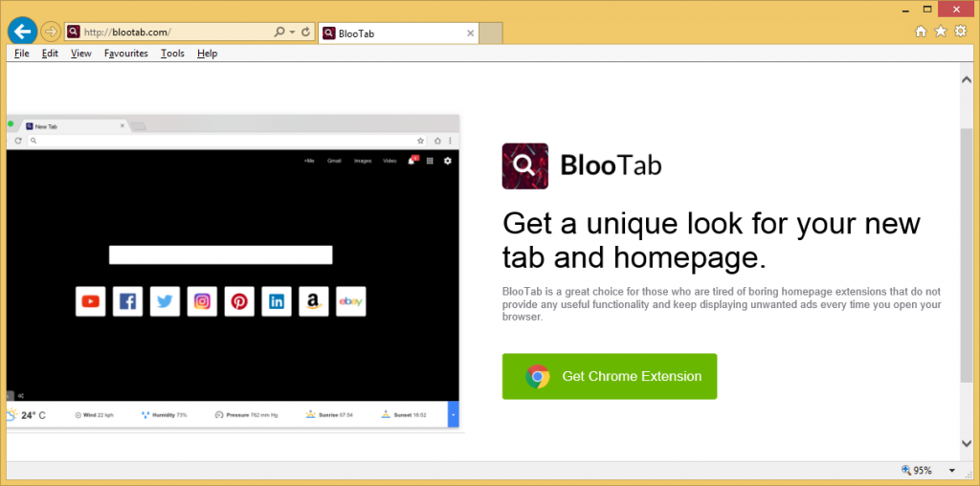The height and width of the screenshot is (486, 980).
Task: Close the BlooTab tab
Action: (x=470, y=33)
